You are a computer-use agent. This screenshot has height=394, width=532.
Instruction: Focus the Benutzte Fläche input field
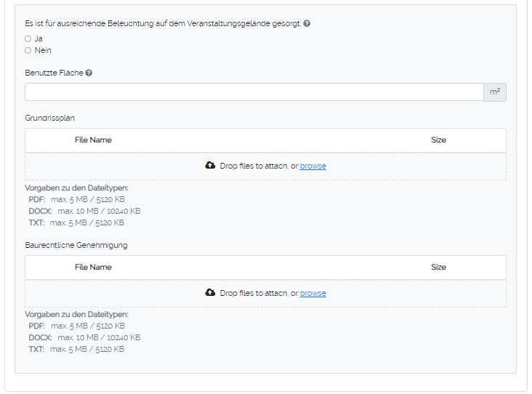pos(254,92)
